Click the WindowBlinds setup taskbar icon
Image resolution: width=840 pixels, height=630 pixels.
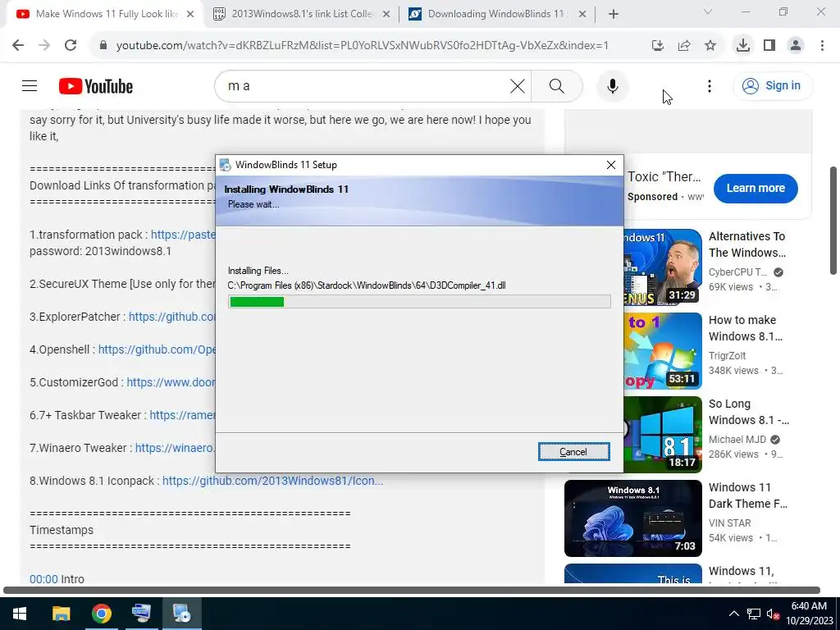click(x=181, y=614)
